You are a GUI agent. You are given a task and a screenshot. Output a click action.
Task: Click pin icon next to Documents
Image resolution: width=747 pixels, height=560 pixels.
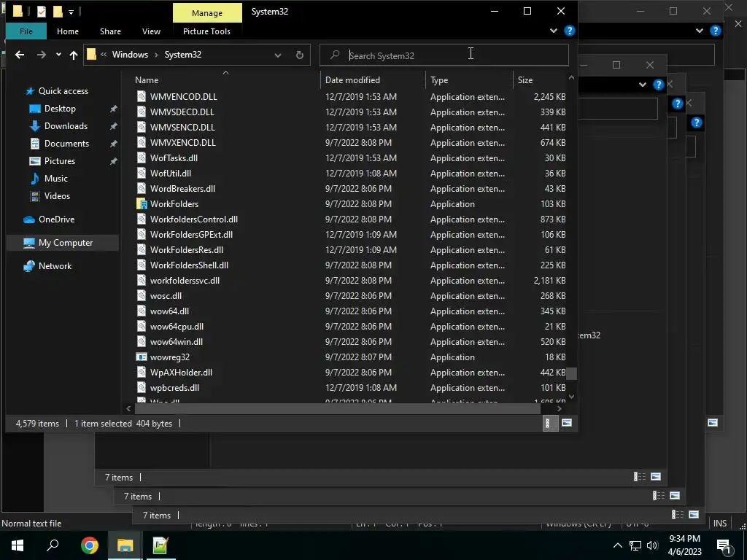113,144
